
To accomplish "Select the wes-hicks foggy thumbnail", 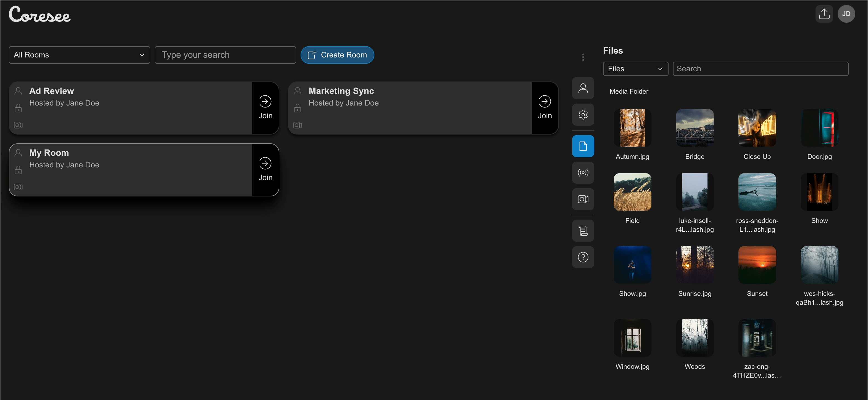I will (819, 265).
